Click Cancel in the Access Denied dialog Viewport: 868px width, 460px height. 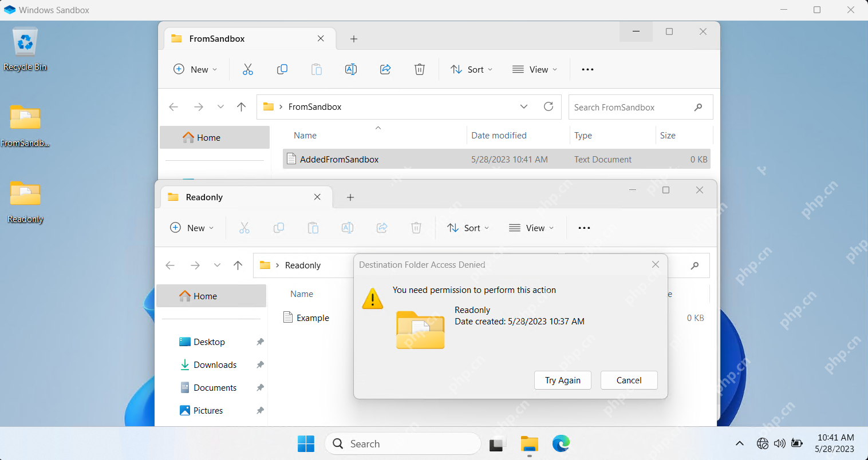pos(629,380)
